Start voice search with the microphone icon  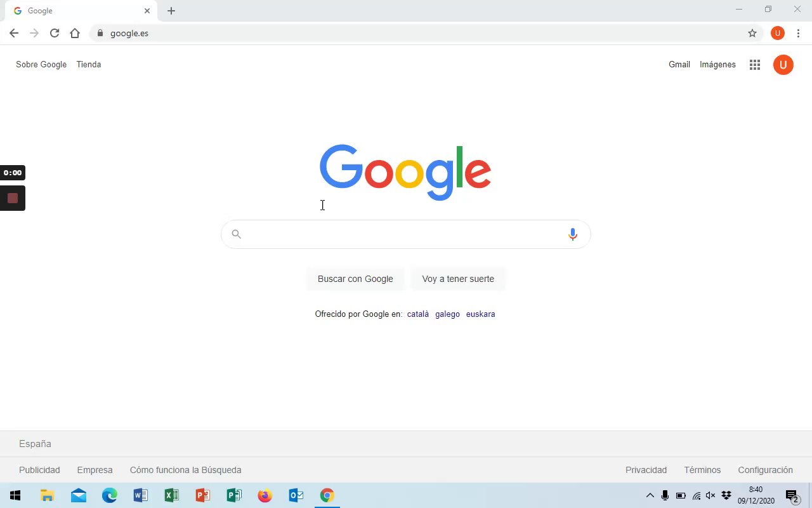[x=573, y=234]
